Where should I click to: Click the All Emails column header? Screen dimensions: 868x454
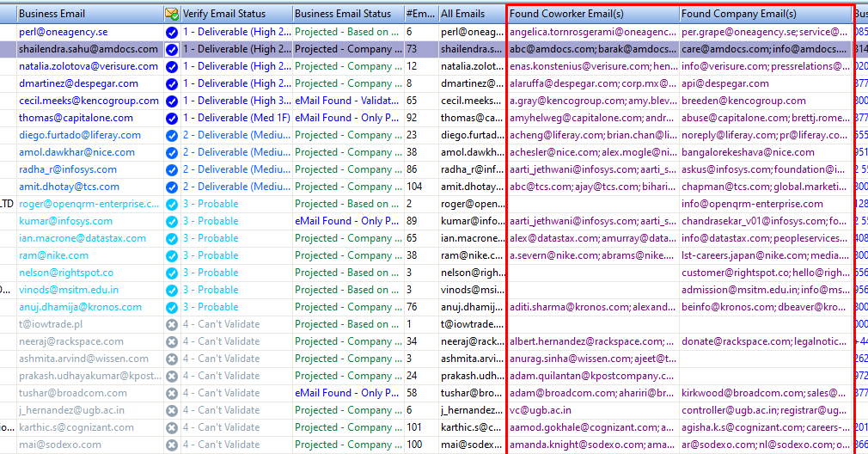(472, 14)
